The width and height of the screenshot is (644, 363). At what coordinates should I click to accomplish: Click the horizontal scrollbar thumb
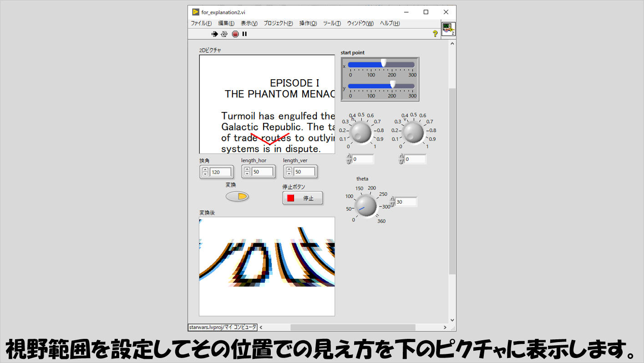click(353, 327)
